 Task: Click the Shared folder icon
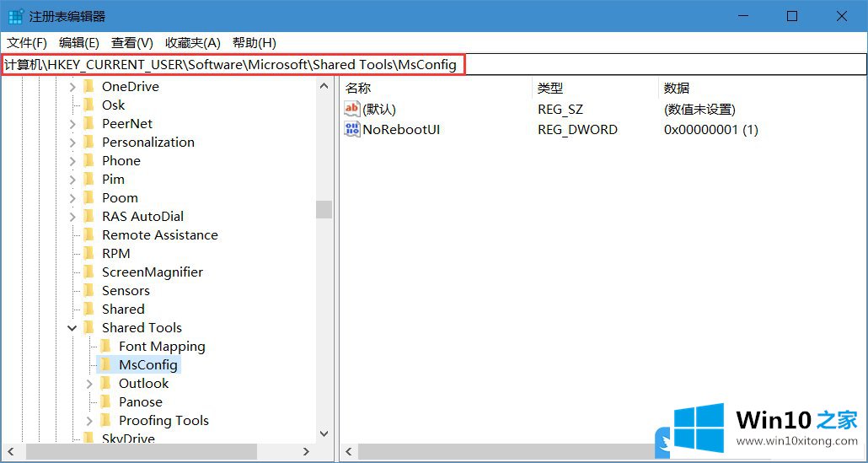[x=88, y=309]
